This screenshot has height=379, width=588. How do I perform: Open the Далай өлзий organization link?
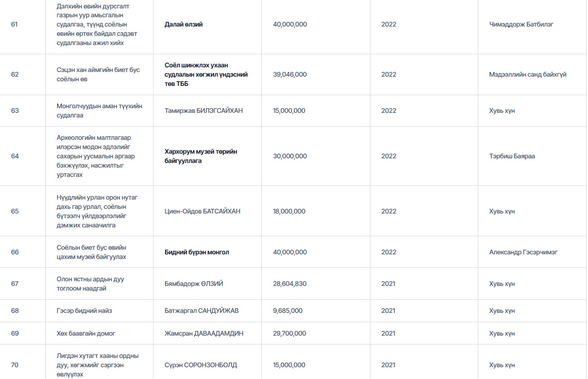pos(184,24)
